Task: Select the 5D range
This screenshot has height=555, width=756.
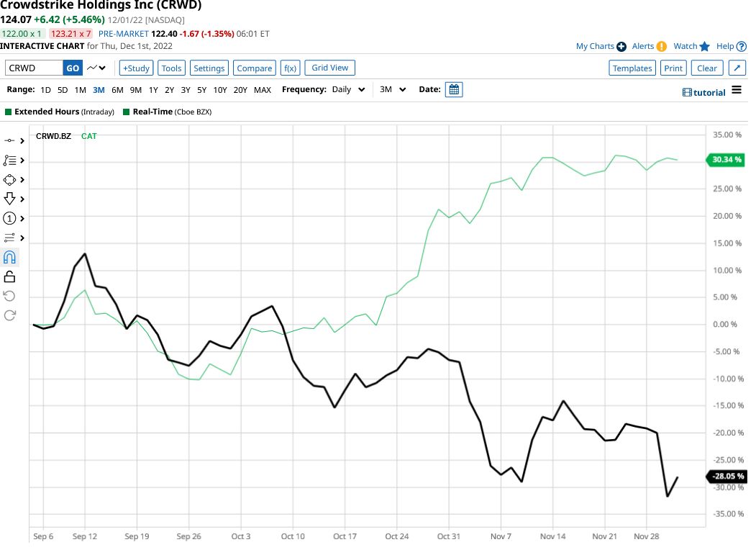Action: [x=63, y=90]
